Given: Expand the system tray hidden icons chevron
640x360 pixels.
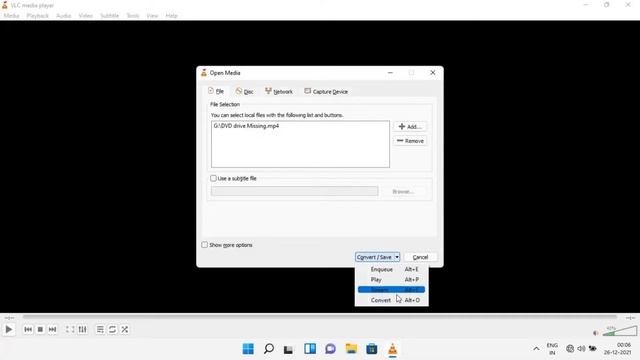Looking at the screenshot, I should coord(536,349).
